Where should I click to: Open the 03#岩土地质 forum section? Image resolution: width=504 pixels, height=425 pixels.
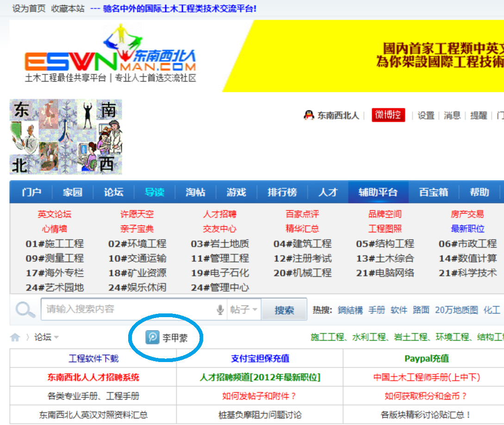pos(220,244)
